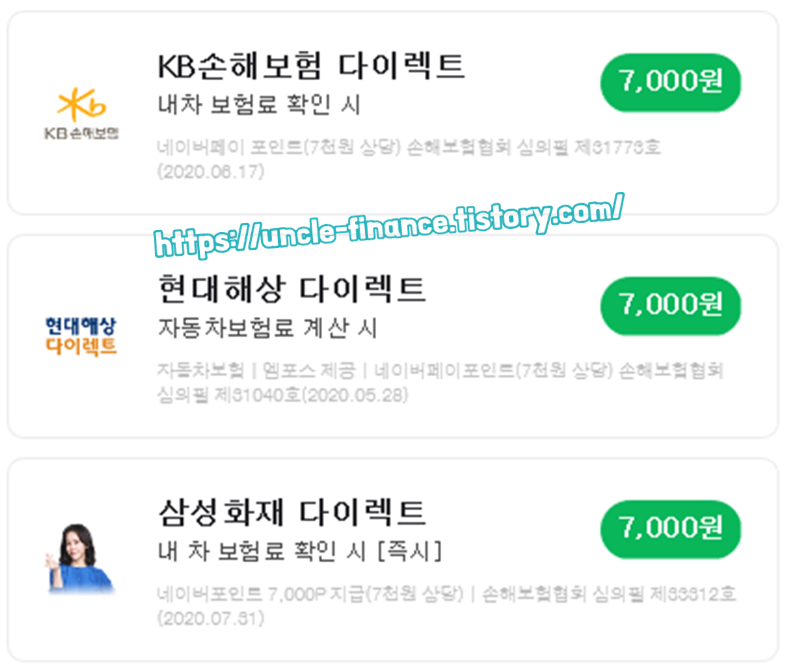
Task: Select the 내차 보험료 확인 시 subtitle
Action: [x=259, y=105]
